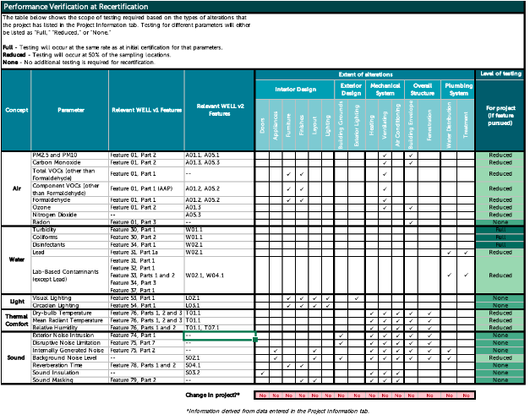Click the rotated Water Distribution column header

pyautogui.click(x=449, y=125)
